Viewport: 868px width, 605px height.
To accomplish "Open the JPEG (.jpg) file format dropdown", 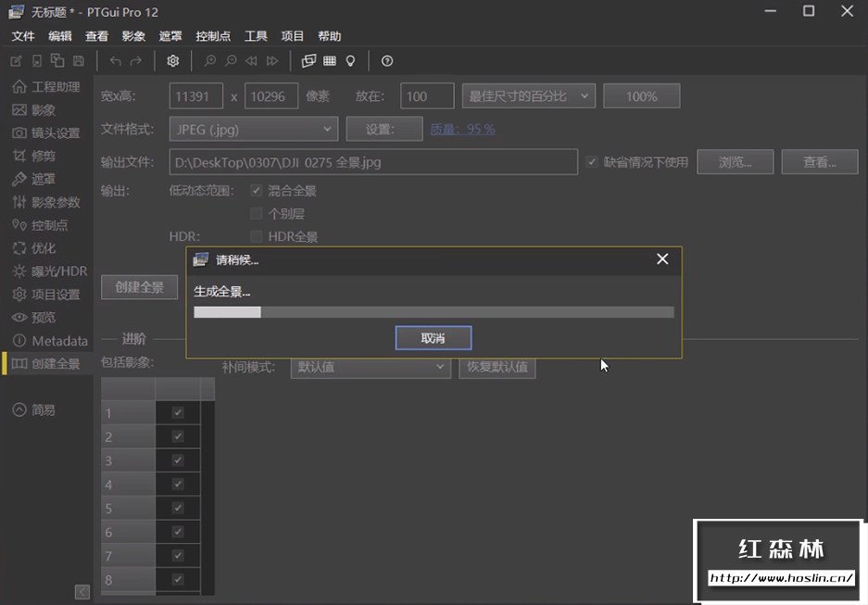I will point(254,130).
